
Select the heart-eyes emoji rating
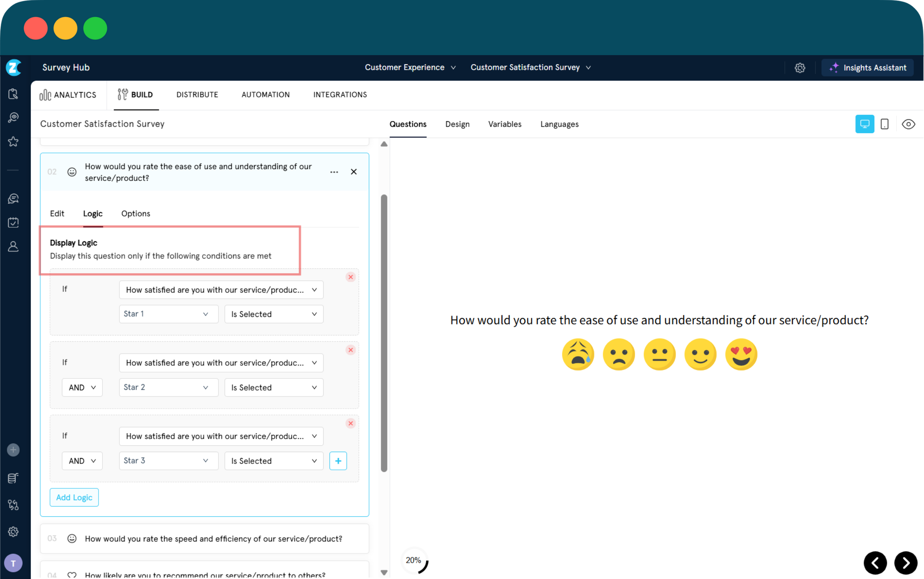point(741,354)
